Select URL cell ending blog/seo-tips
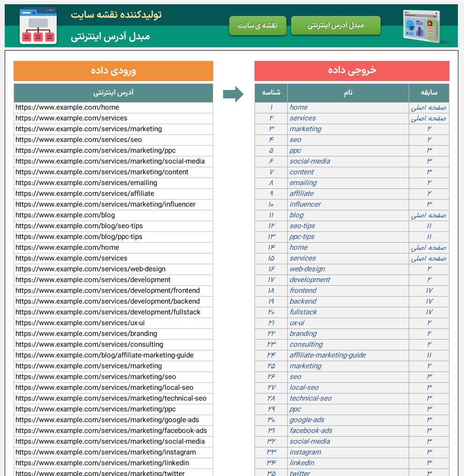Screen dimensions: 464x476 click(x=113, y=226)
